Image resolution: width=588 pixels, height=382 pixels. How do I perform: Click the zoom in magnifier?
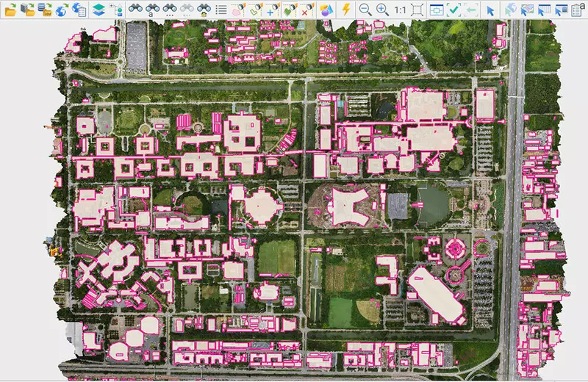tap(382, 10)
